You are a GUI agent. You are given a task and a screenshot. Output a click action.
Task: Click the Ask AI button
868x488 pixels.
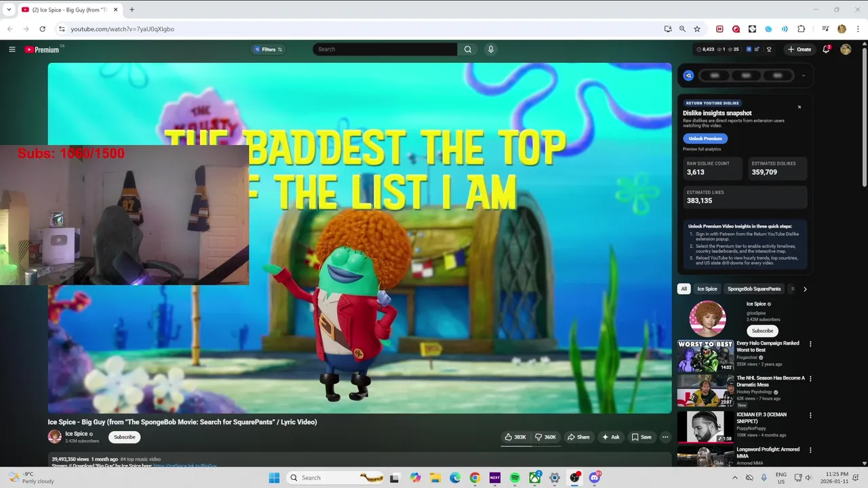point(610,437)
